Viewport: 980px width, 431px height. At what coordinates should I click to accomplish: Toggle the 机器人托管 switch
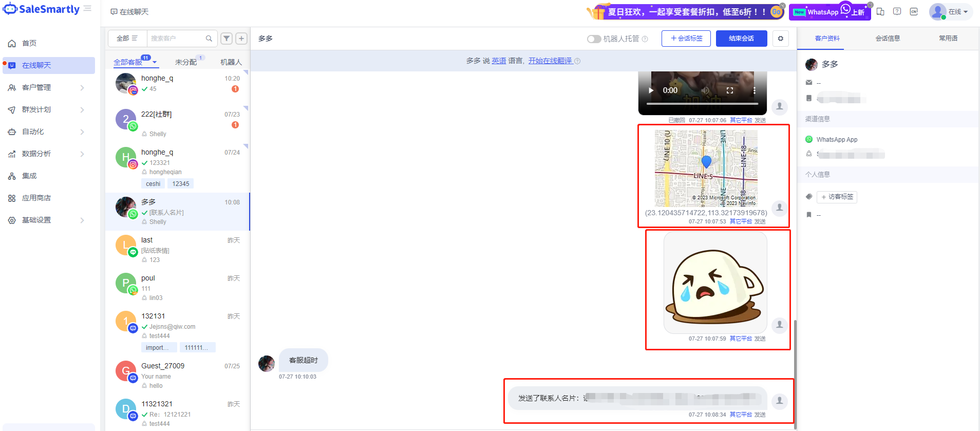(x=594, y=39)
